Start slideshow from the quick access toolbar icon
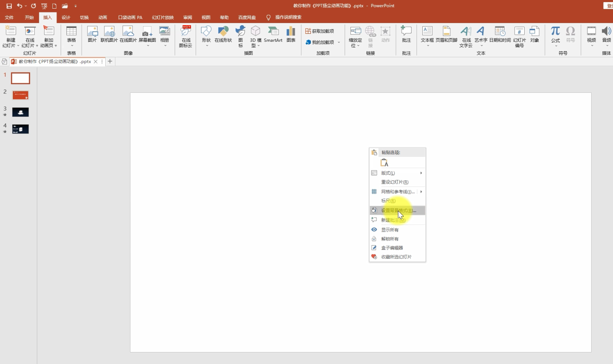Image resolution: width=613 pixels, height=364 pixels. 44,6
